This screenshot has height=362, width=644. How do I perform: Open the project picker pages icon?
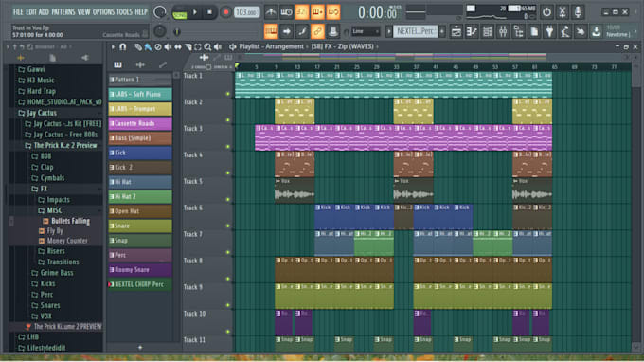coord(534,31)
